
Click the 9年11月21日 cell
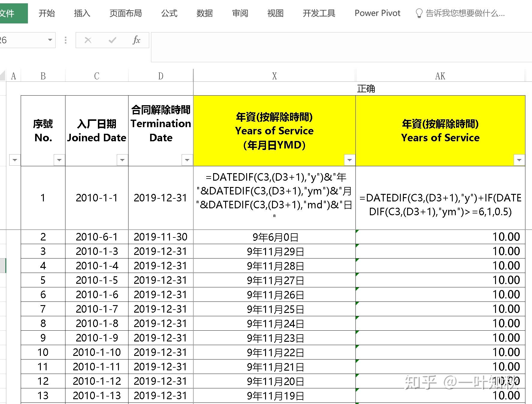[x=274, y=367]
